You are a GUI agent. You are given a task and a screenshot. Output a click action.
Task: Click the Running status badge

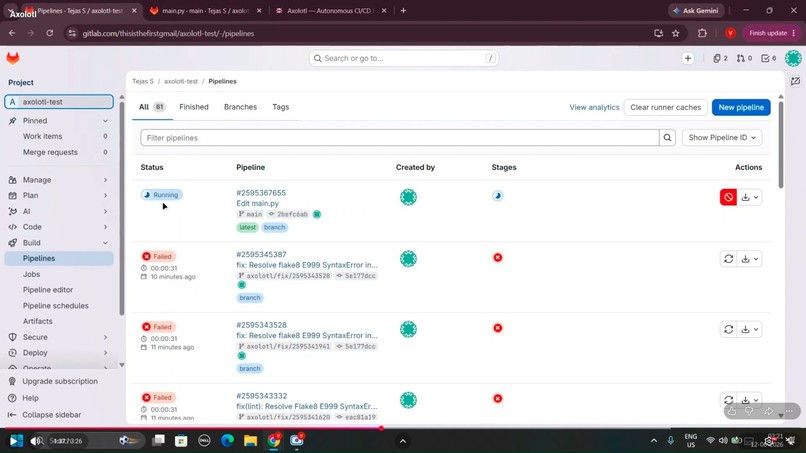(x=161, y=195)
